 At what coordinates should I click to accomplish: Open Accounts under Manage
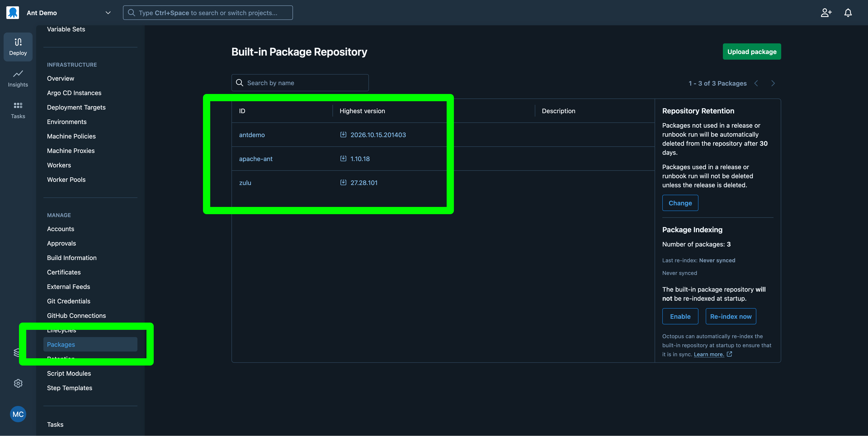coord(61,229)
